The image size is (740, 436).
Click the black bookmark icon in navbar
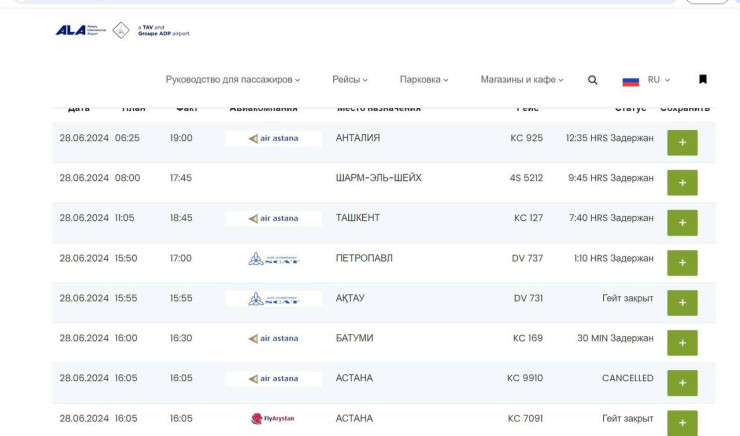coord(703,80)
